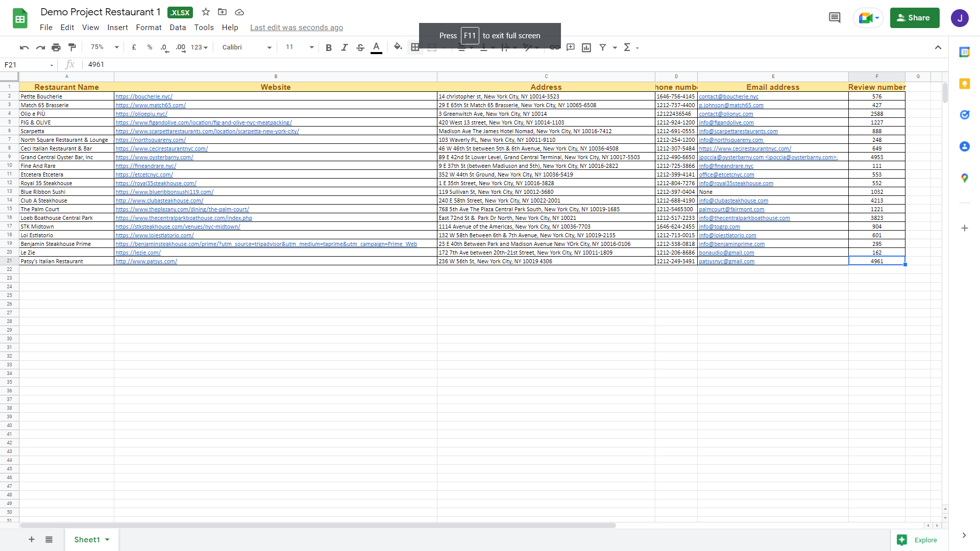Open the Calibri font dropdown

[x=247, y=47]
